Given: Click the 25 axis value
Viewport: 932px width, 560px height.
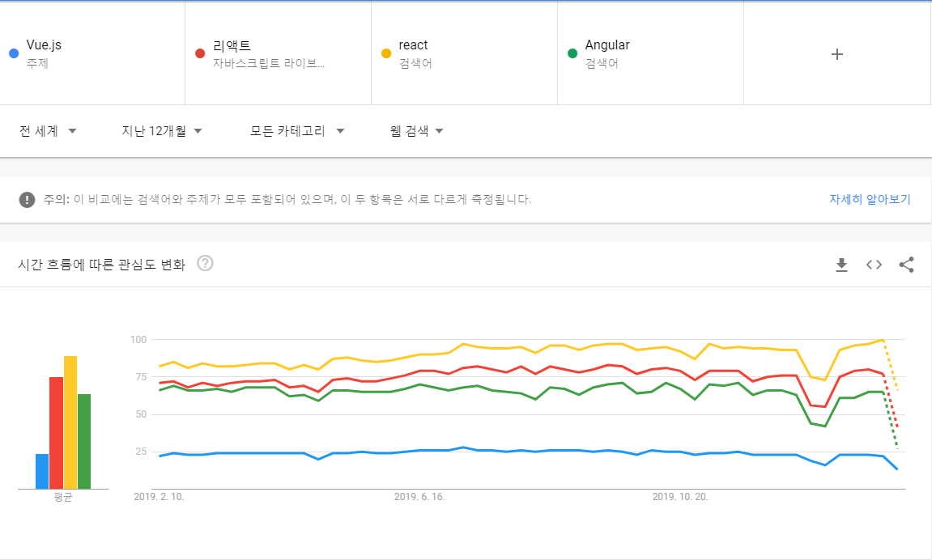Looking at the screenshot, I should (141, 452).
